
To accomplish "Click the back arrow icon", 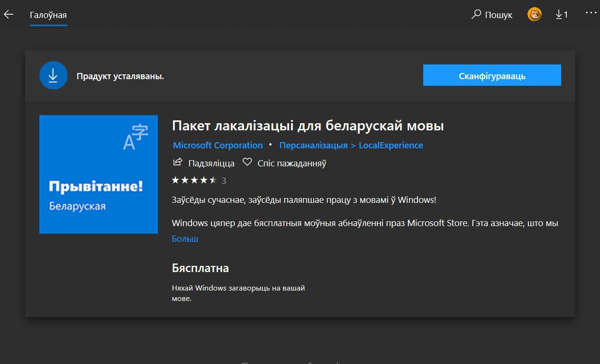I will (x=9, y=15).
